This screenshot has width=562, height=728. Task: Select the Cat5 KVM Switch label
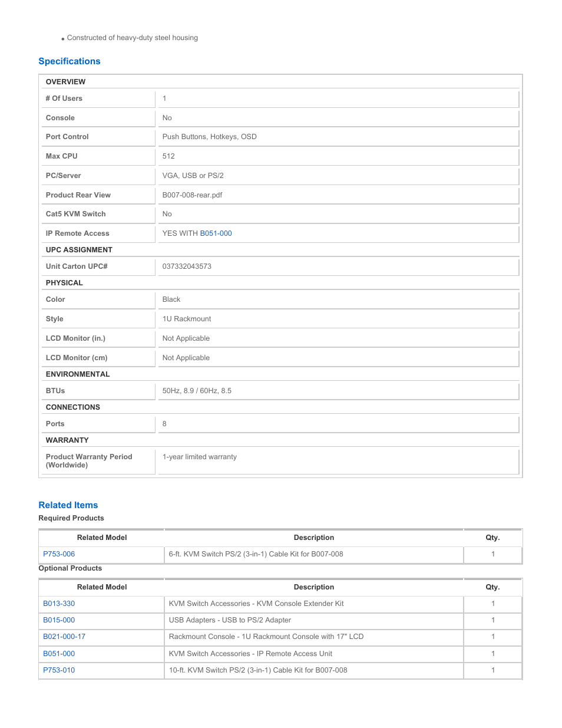[76, 214]
